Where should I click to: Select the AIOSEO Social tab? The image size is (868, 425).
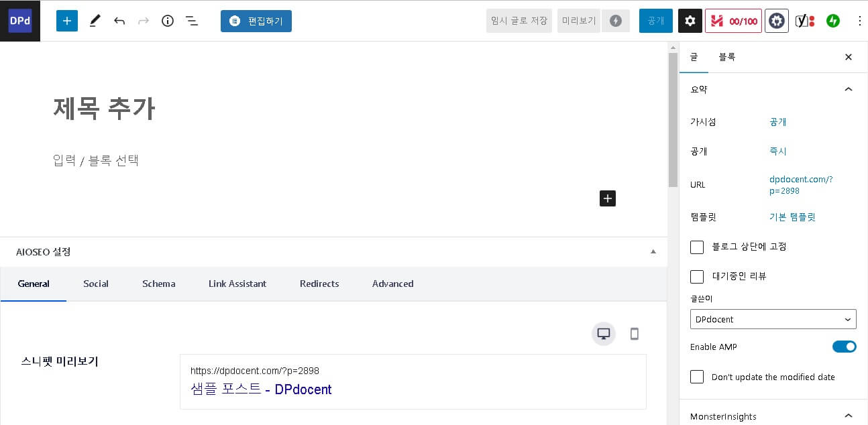[96, 284]
